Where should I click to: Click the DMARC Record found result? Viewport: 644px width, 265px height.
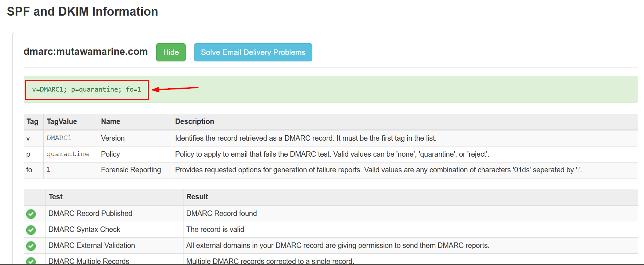221,213
